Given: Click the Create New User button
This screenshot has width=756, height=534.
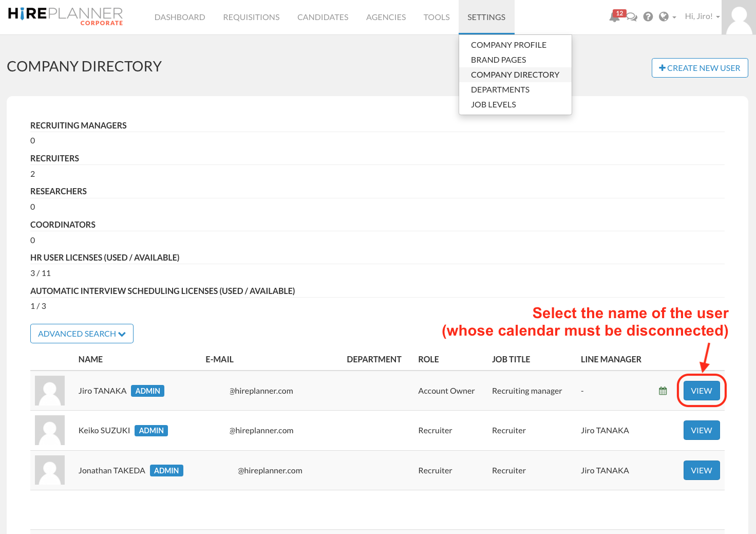Looking at the screenshot, I should [700, 68].
